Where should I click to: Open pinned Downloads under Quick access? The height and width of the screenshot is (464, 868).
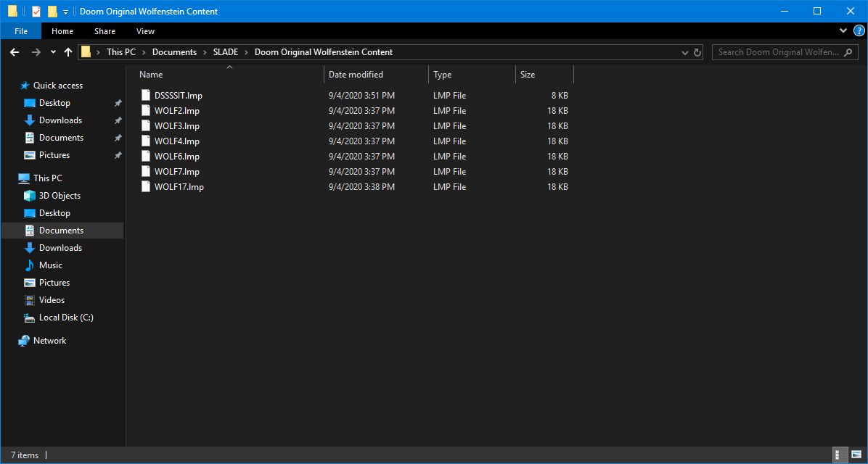[60, 120]
